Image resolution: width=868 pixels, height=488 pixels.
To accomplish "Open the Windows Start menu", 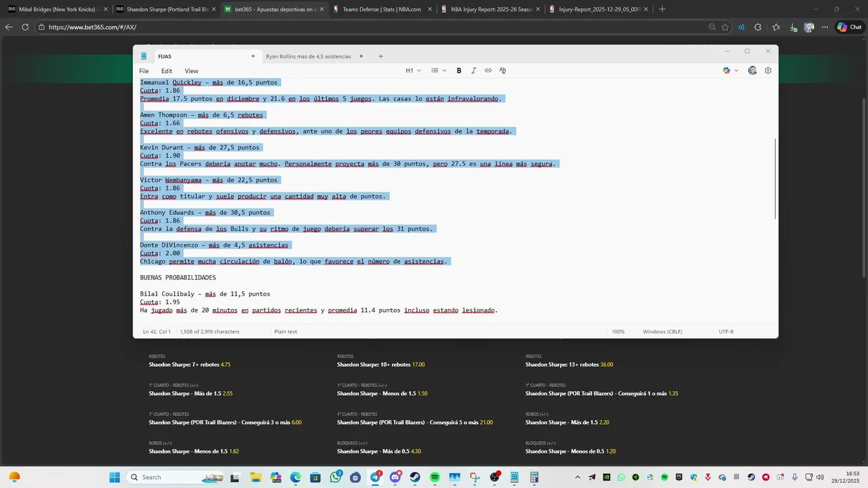I will pyautogui.click(x=115, y=477).
